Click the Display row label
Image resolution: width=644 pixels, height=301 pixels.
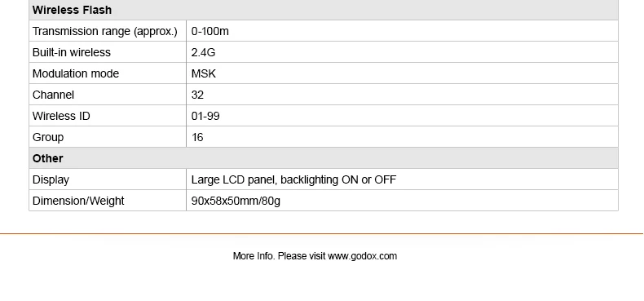pos(51,179)
